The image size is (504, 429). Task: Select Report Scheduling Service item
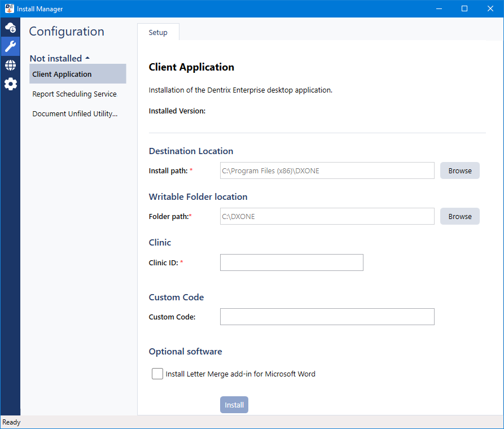pyautogui.click(x=74, y=94)
